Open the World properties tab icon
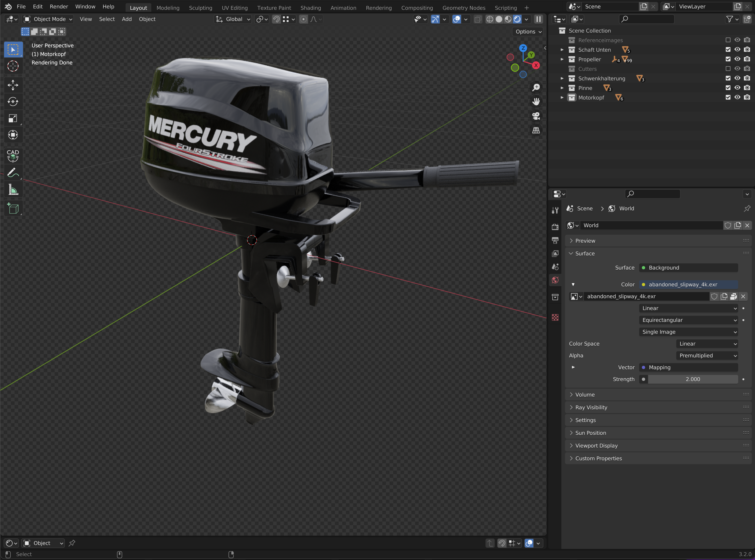Image resolution: width=755 pixels, height=560 pixels. point(555,280)
